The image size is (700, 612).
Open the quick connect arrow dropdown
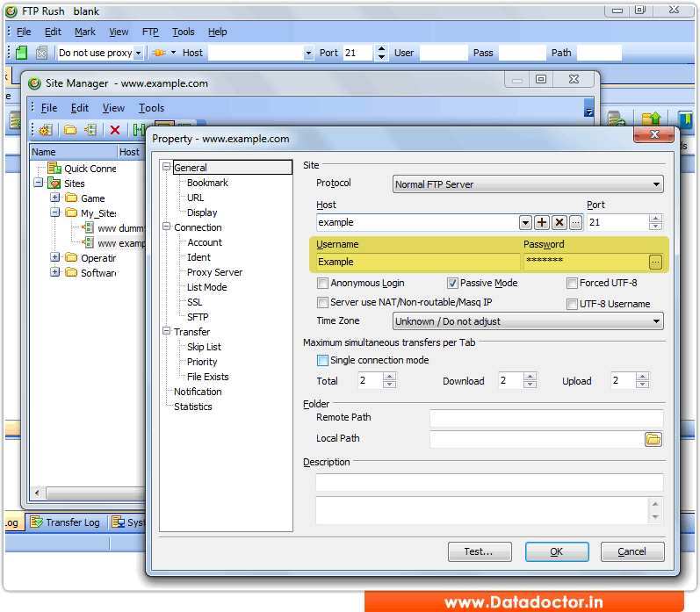click(x=173, y=53)
